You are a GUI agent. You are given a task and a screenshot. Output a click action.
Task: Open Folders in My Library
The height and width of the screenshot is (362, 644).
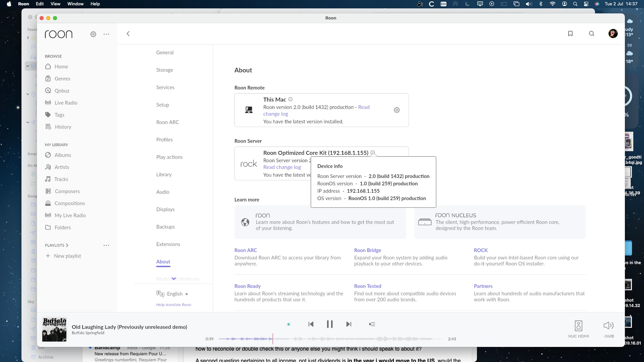point(58,227)
